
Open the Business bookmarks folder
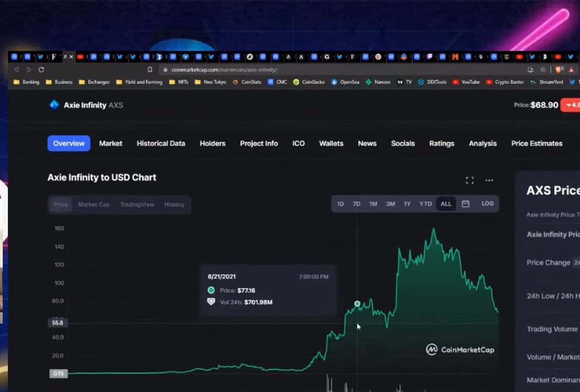59,82
